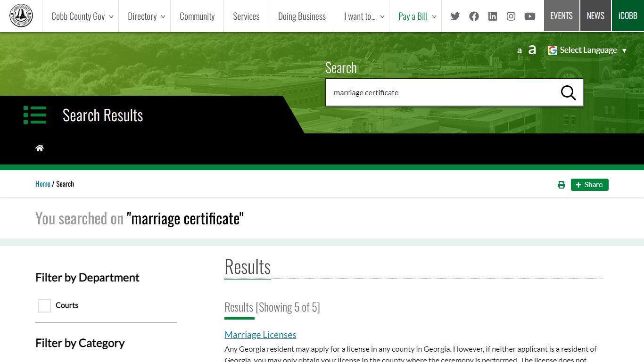Open the YouTube icon link

coord(530,16)
